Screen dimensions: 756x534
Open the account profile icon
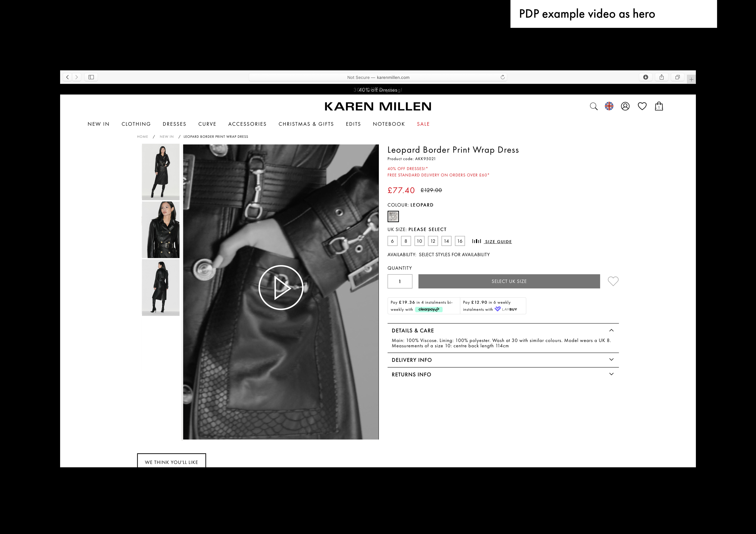625,106
